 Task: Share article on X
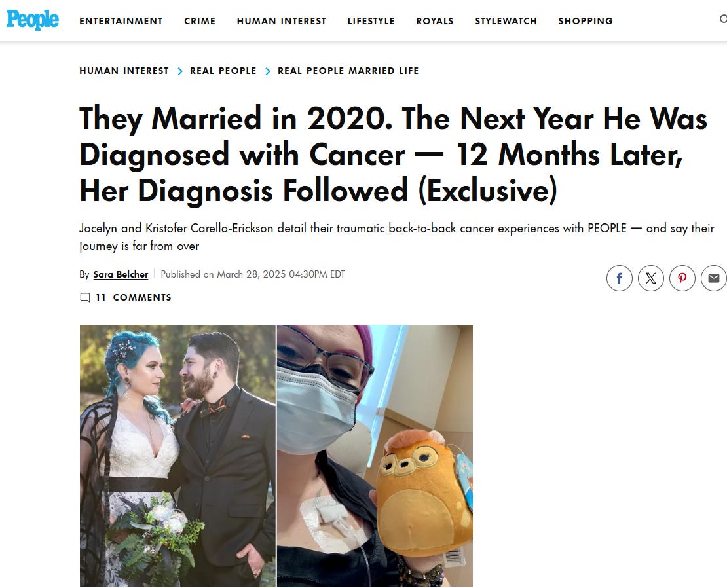point(651,278)
